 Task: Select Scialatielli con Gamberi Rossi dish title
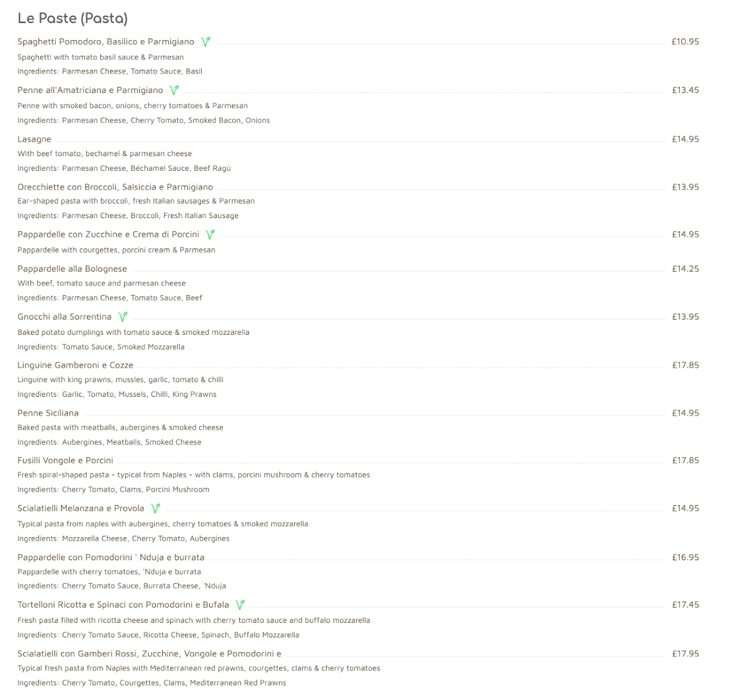tap(149, 654)
